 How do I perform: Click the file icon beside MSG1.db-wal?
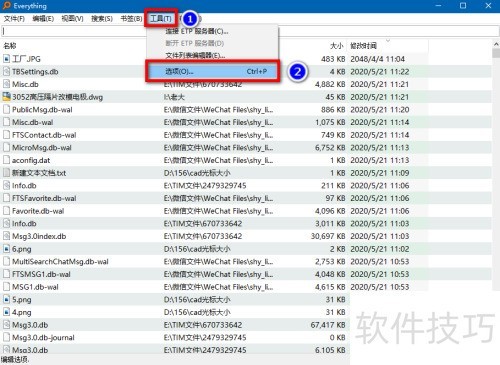click(6, 287)
